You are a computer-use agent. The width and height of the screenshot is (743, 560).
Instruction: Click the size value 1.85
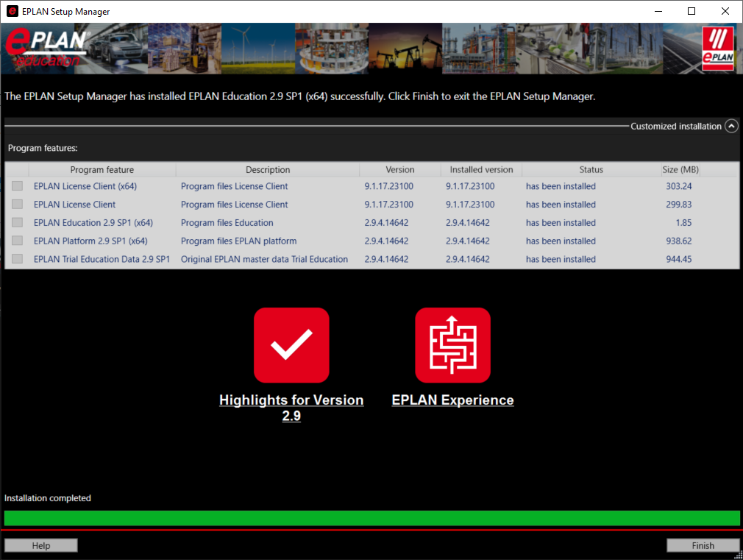pyautogui.click(x=683, y=223)
